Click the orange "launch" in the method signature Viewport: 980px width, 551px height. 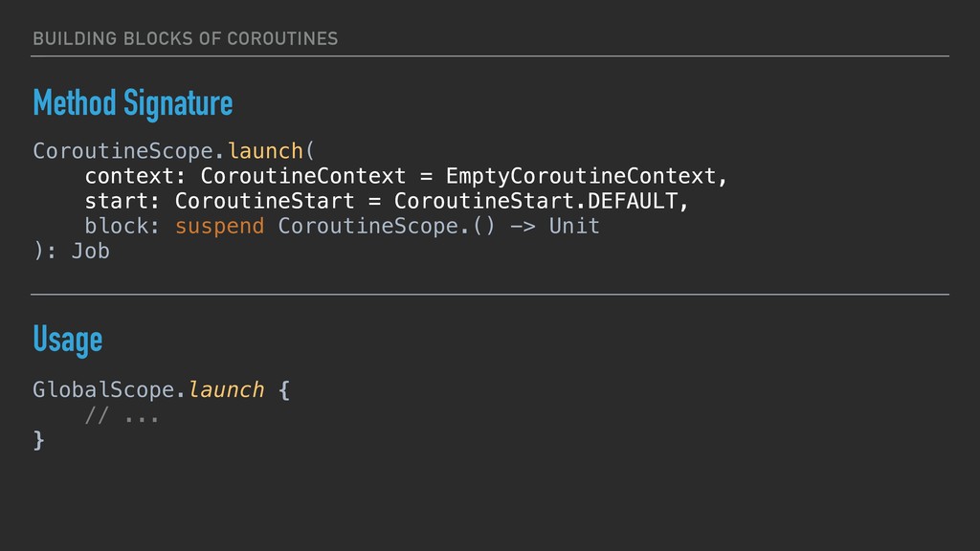coord(264,152)
